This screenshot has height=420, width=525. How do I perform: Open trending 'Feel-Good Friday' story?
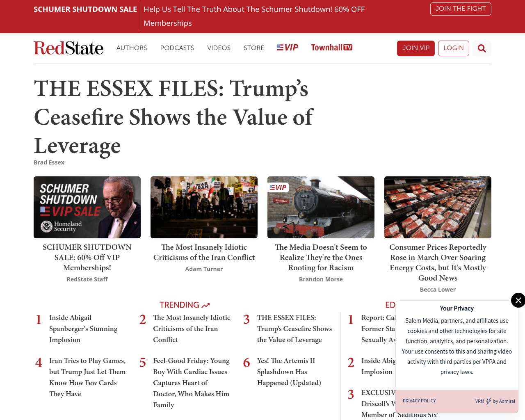(x=191, y=383)
